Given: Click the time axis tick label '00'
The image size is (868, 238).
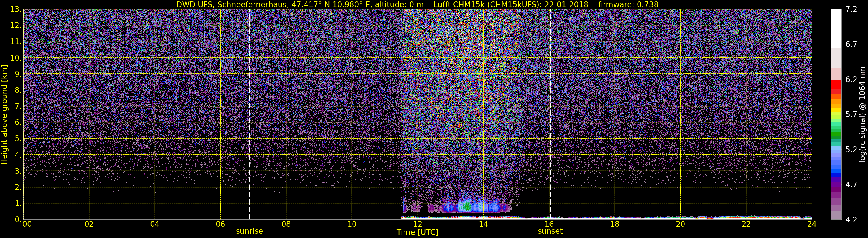Looking at the screenshot, I should tap(27, 224).
